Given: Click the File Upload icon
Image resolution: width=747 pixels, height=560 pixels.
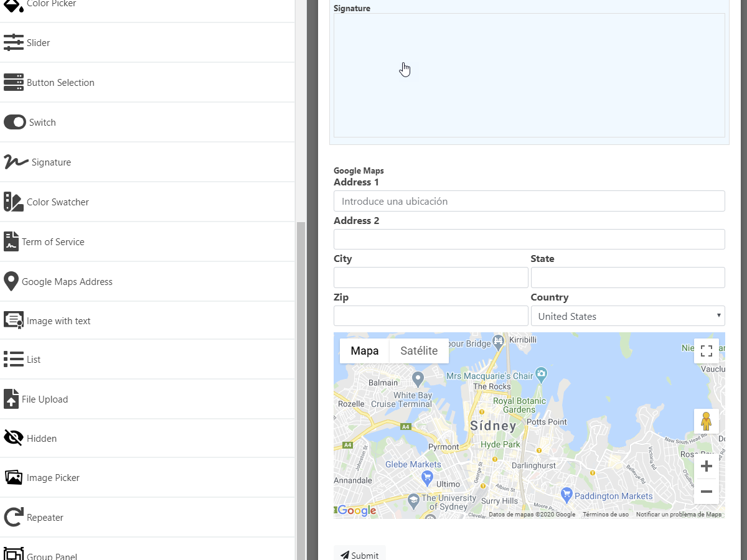Looking at the screenshot, I should click(11, 399).
